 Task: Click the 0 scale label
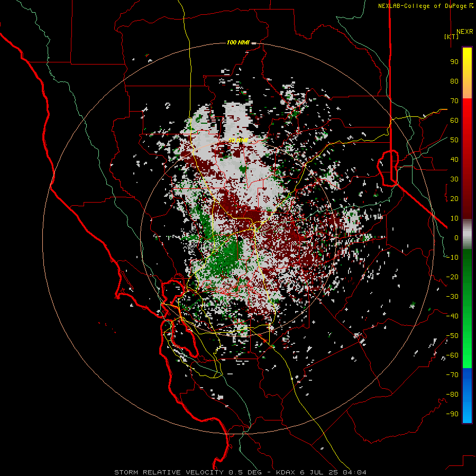[x=456, y=237]
